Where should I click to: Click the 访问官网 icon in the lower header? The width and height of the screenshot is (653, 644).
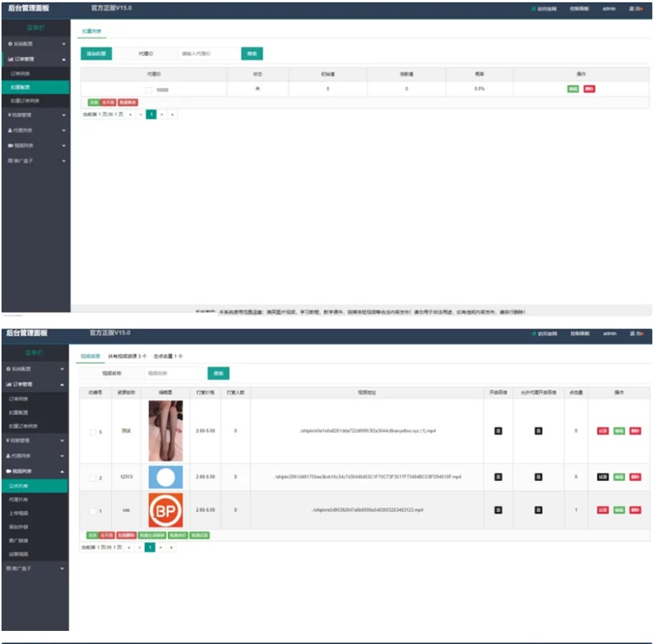point(534,334)
